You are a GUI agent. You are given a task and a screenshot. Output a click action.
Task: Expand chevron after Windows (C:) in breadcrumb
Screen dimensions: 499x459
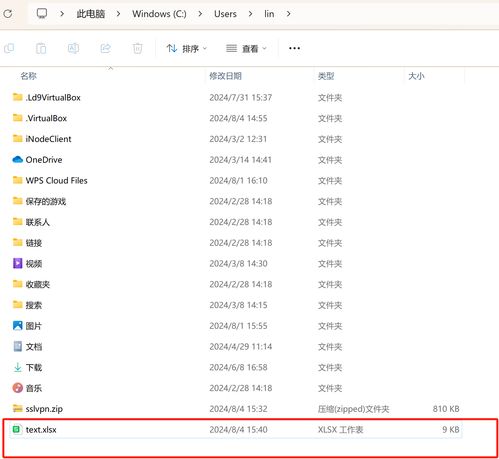click(200, 14)
